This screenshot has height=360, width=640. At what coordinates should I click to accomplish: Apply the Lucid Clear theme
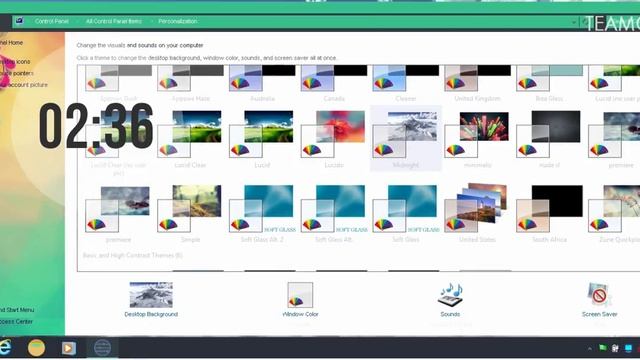coord(190,139)
